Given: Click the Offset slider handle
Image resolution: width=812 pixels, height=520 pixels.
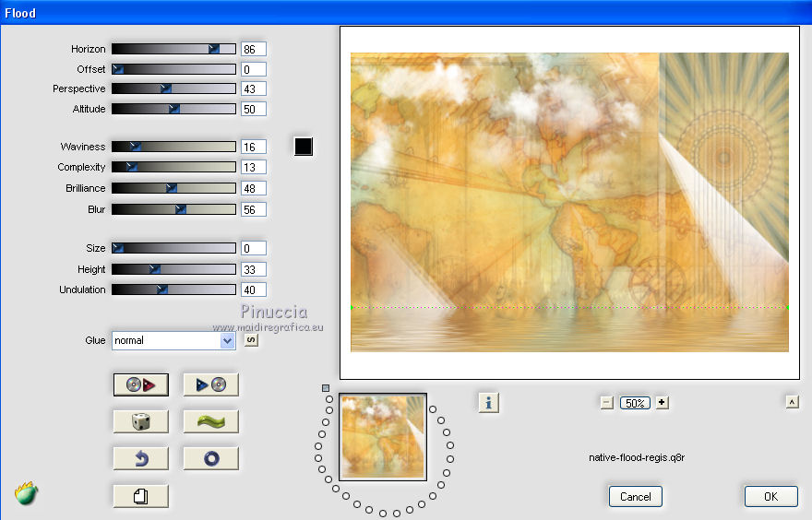Looking at the screenshot, I should [x=118, y=69].
